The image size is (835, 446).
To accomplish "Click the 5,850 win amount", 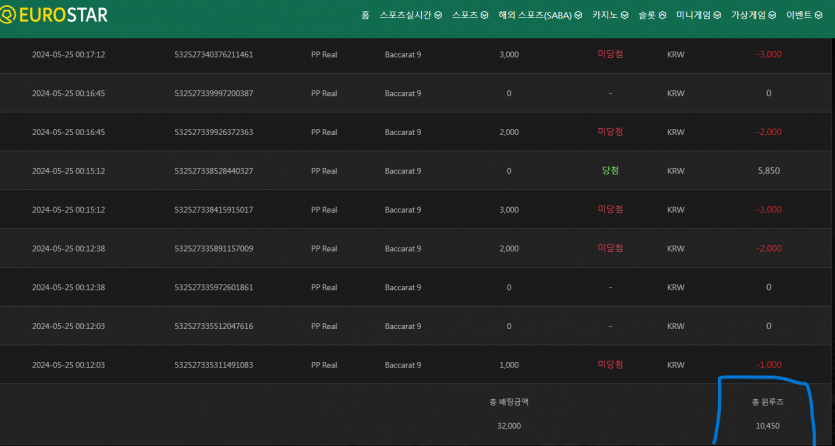I will (768, 171).
